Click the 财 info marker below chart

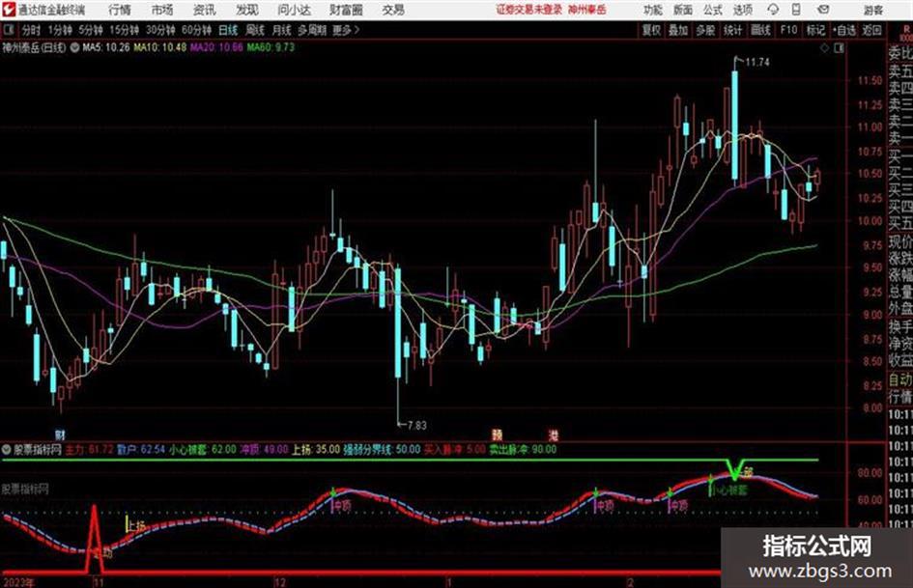(61, 434)
